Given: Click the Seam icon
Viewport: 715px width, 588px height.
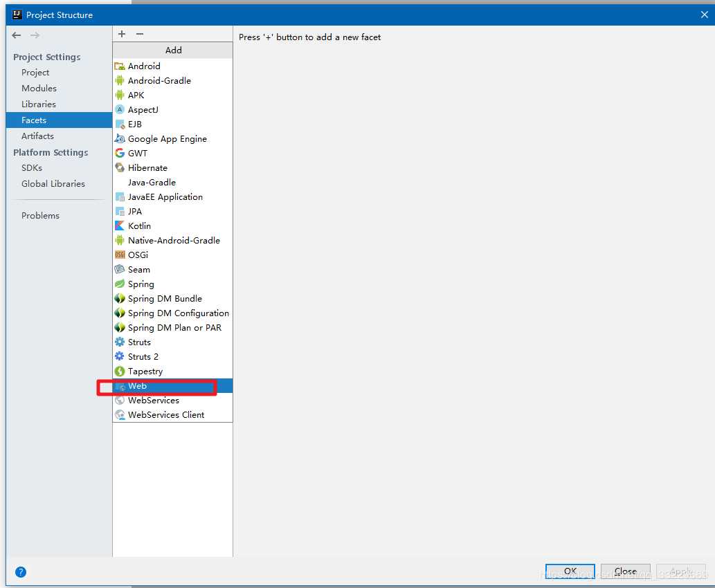Looking at the screenshot, I should [x=120, y=269].
